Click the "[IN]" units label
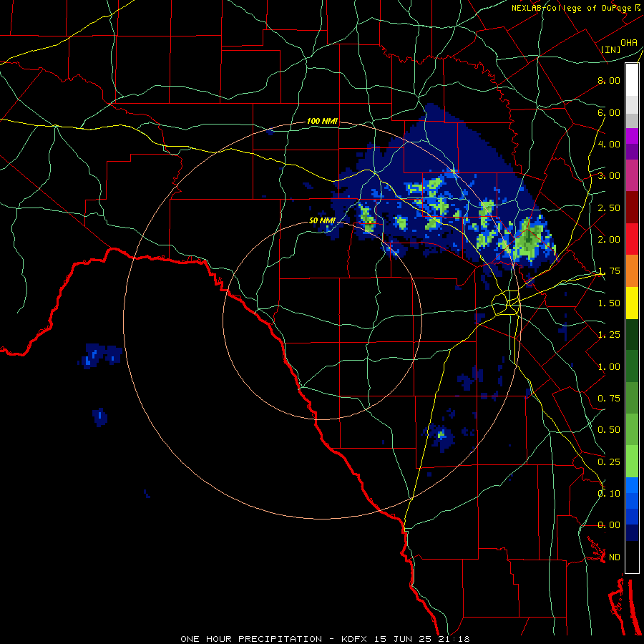Viewport: 644px width, 644px height. click(x=611, y=49)
